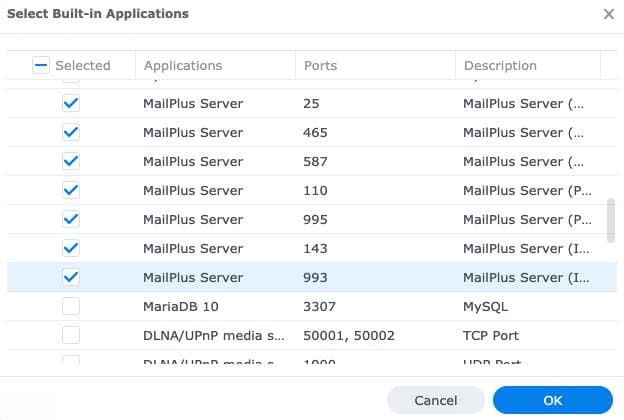Select MailPlus Server name in port 465 row

coord(193,133)
